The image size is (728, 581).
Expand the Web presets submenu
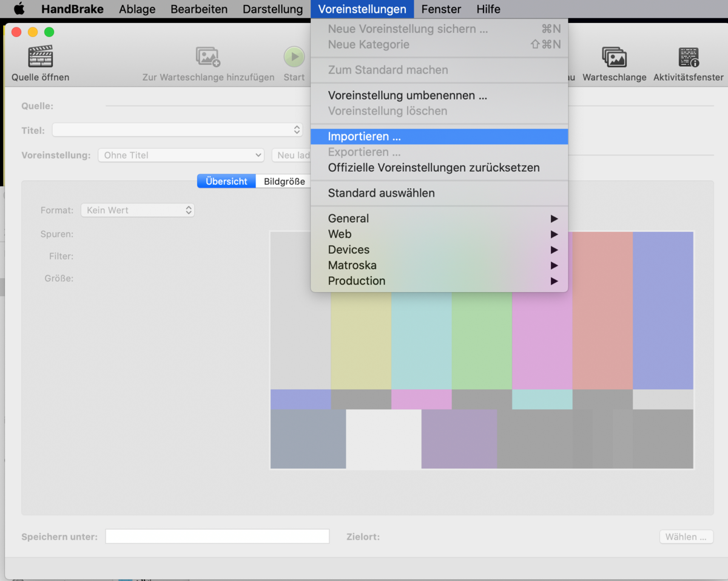439,234
